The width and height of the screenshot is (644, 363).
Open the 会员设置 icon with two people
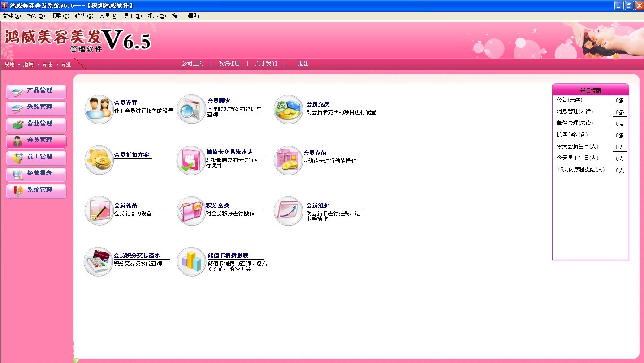99,109
